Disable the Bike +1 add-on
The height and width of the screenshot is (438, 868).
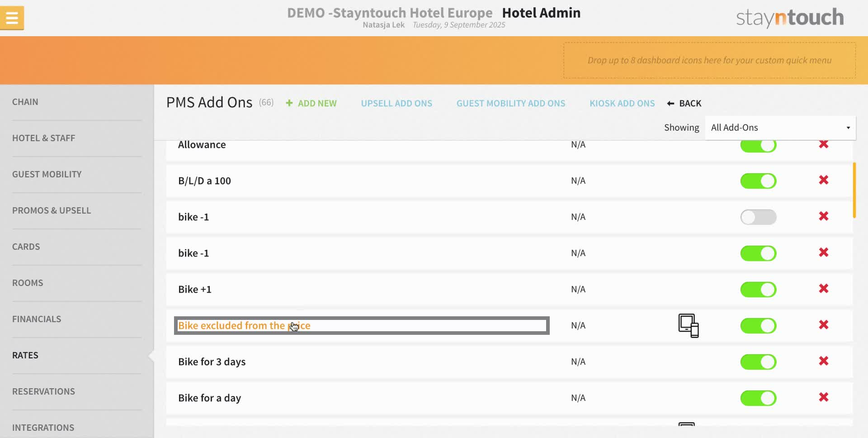point(758,290)
